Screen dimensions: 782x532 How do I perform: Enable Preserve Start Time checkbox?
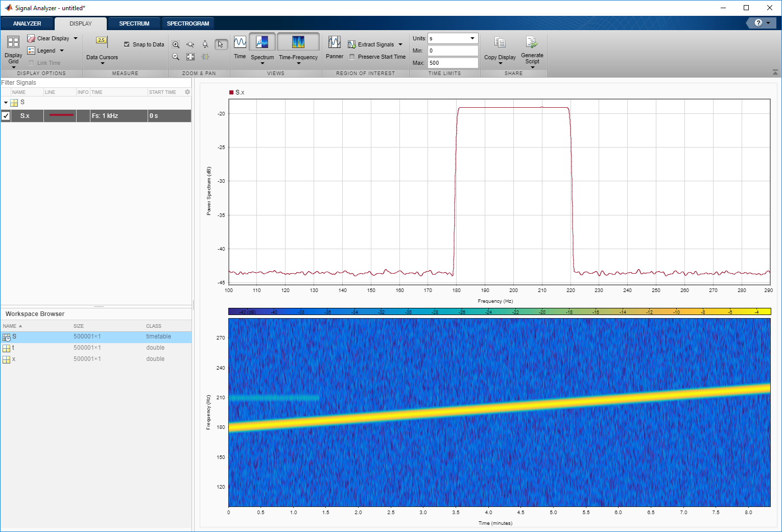point(352,57)
